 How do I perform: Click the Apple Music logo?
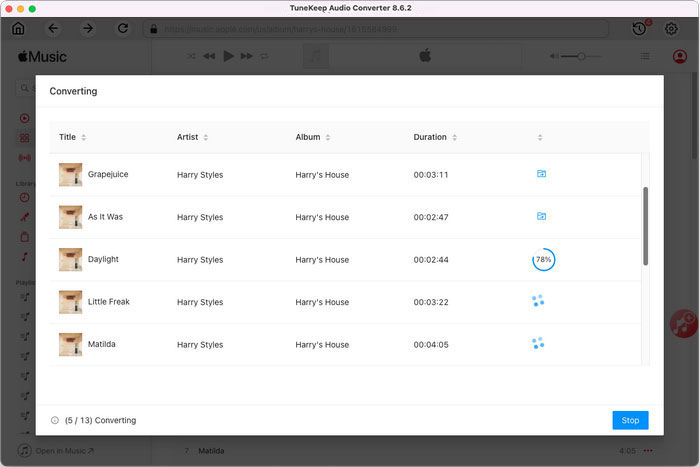point(42,57)
